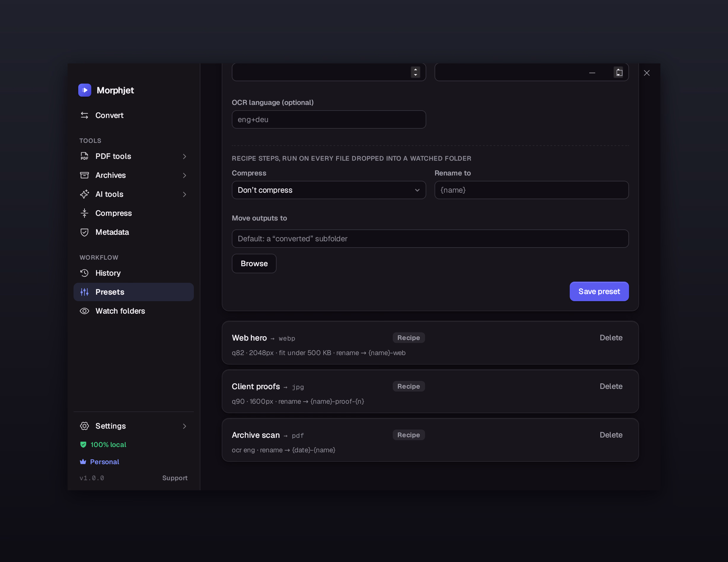
Task: Click the stepper arrows in the top-left number field
Action: [415, 72]
